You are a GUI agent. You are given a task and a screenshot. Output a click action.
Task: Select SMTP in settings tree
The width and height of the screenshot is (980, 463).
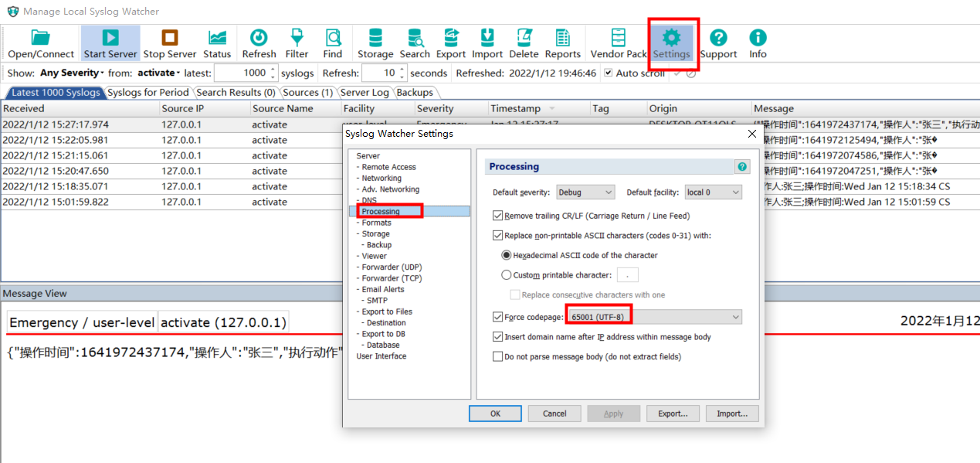pos(377,301)
